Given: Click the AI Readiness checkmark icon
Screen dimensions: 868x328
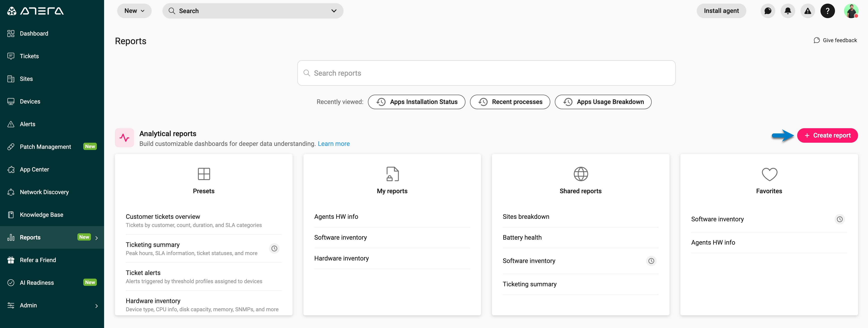Looking at the screenshot, I should 11,282.
